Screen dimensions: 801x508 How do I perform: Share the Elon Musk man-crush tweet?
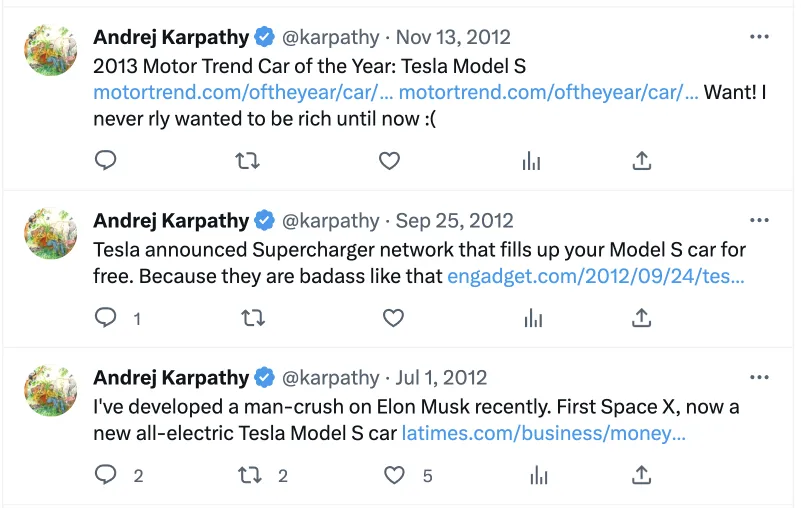pyautogui.click(x=642, y=475)
